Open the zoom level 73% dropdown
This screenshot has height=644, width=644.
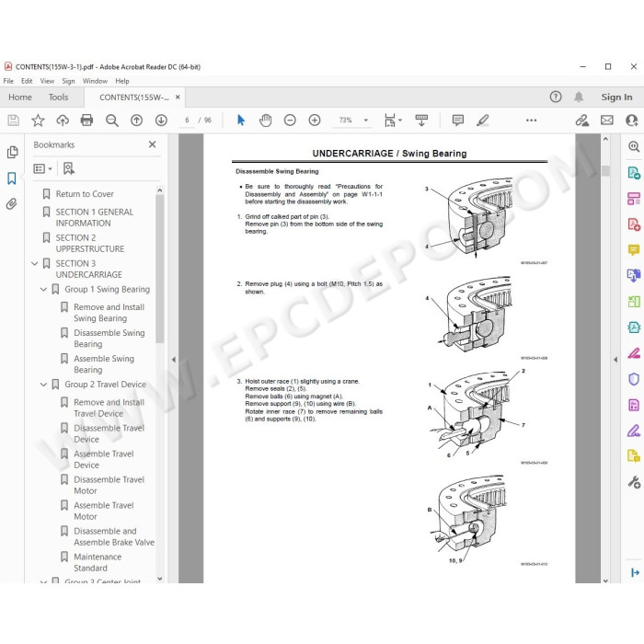[x=365, y=121]
